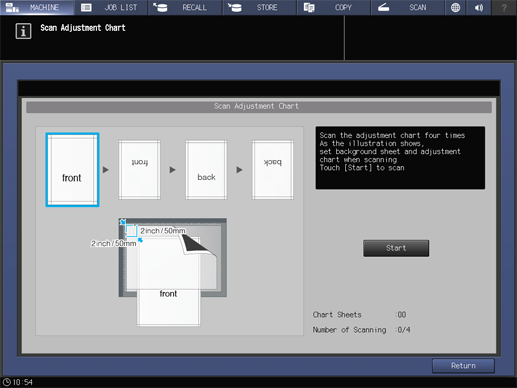
Task: Click the blue corner marker square on illustration
Action: point(131,231)
